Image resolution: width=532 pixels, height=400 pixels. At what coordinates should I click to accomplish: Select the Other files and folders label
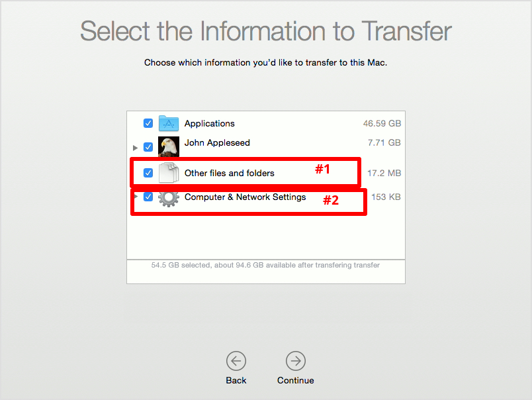230,173
